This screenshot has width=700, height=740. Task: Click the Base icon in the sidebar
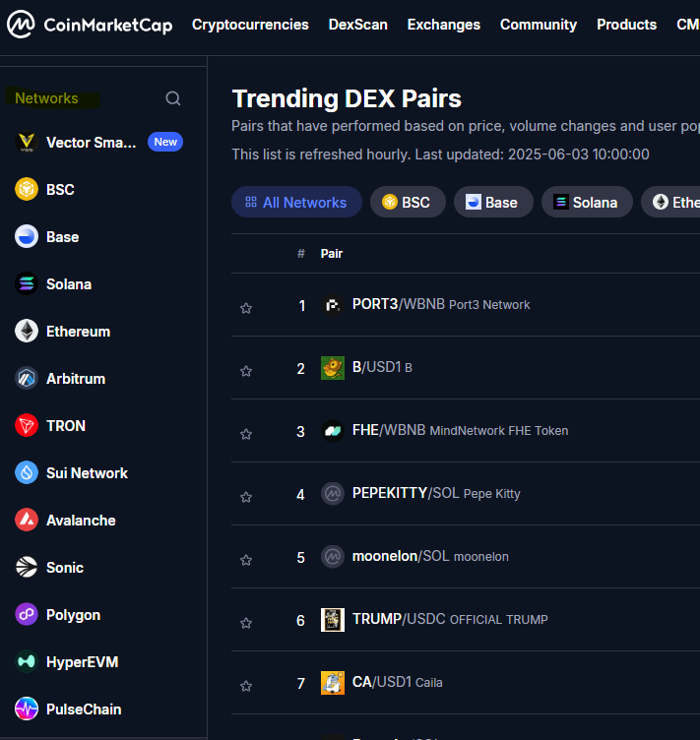pos(27,236)
